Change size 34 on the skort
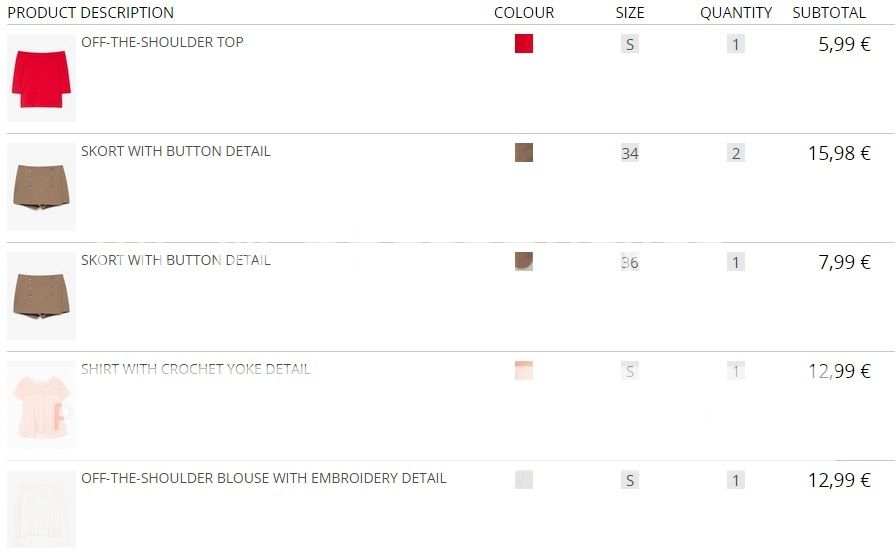The image size is (896, 557). point(629,153)
